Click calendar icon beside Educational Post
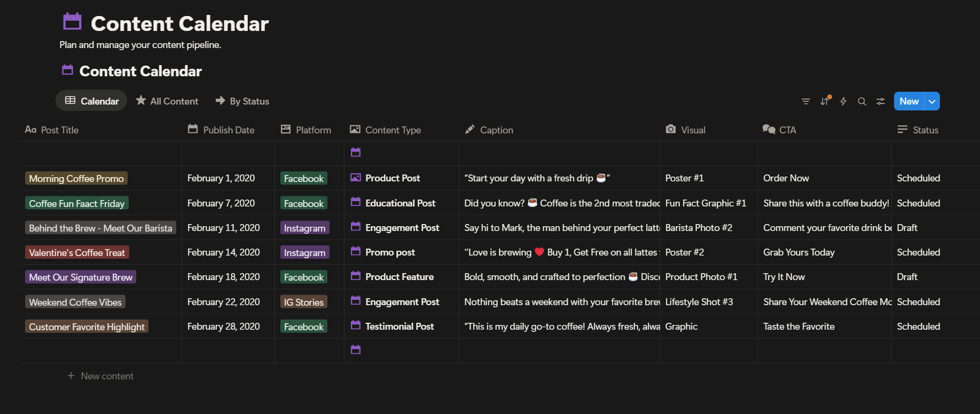Screen dimensions: 980x414 pyautogui.click(x=356, y=202)
